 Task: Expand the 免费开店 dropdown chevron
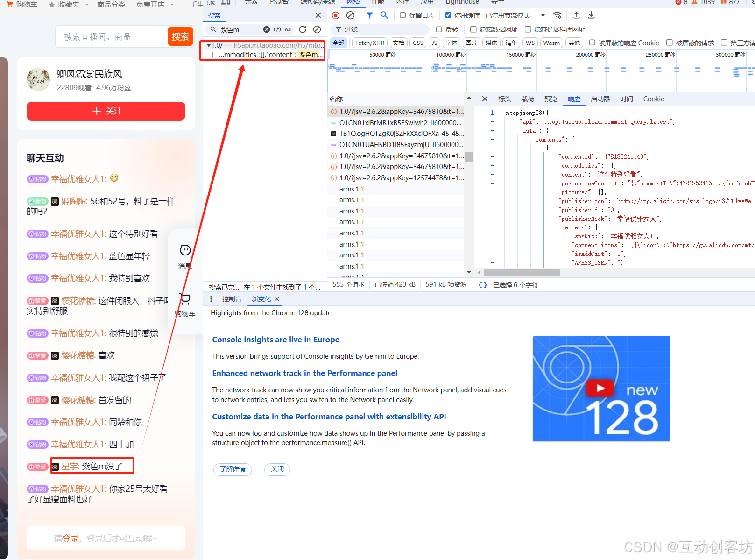[172, 5]
